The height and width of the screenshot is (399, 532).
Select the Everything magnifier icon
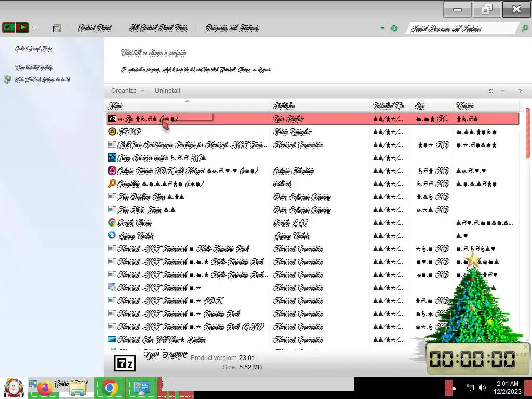click(x=112, y=183)
